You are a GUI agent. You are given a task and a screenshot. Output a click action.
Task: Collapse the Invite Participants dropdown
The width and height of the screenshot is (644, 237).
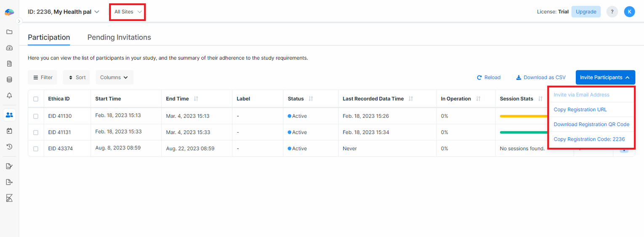click(x=605, y=77)
